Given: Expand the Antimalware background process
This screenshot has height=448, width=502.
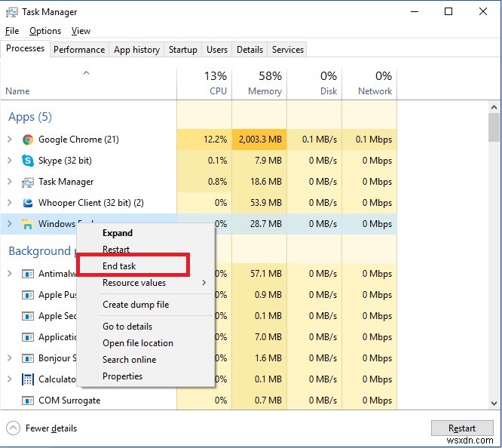Looking at the screenshot, I should tap(10, 274).
